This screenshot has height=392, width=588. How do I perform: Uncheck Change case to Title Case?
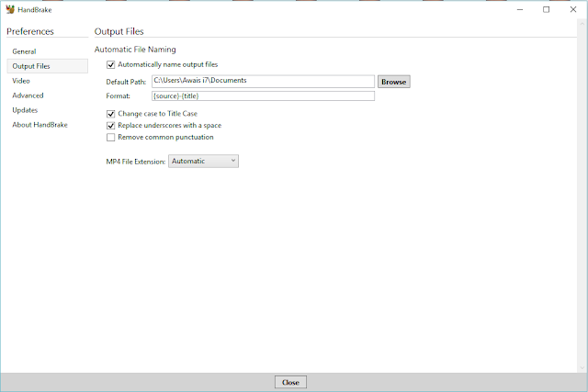(110, 114)
